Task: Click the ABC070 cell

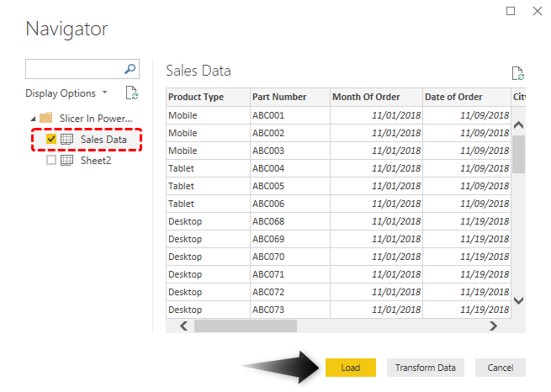Action: pyautogui.click(x=290, y=257)
